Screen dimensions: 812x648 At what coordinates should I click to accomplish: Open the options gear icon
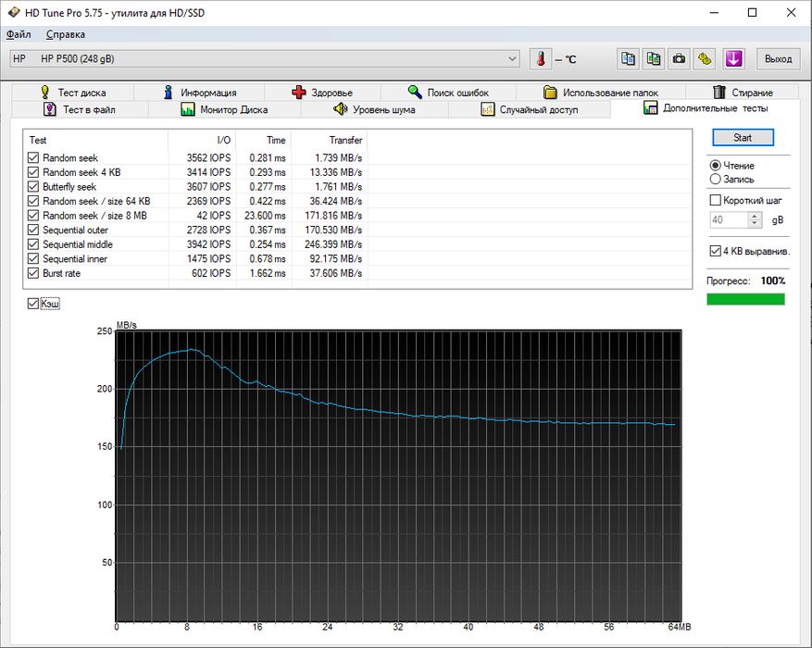tap(705, 59)
